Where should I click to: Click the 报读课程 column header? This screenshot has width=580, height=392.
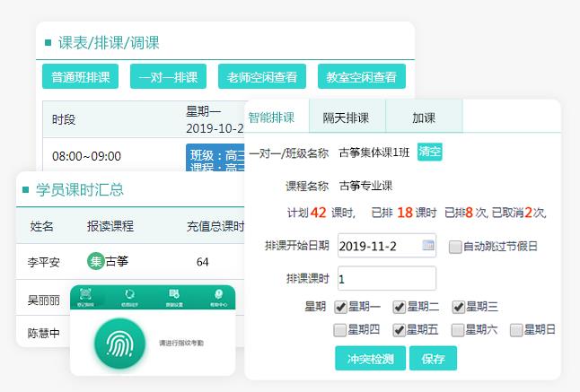tap(110, 226)
